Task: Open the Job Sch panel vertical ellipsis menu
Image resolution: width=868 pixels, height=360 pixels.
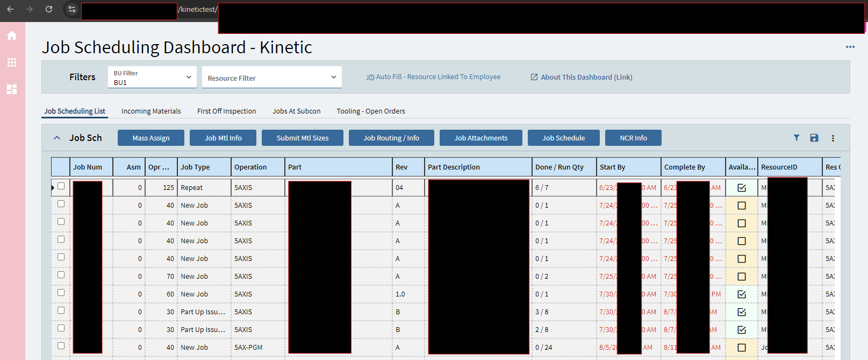Action: click(x=833, y=138)
